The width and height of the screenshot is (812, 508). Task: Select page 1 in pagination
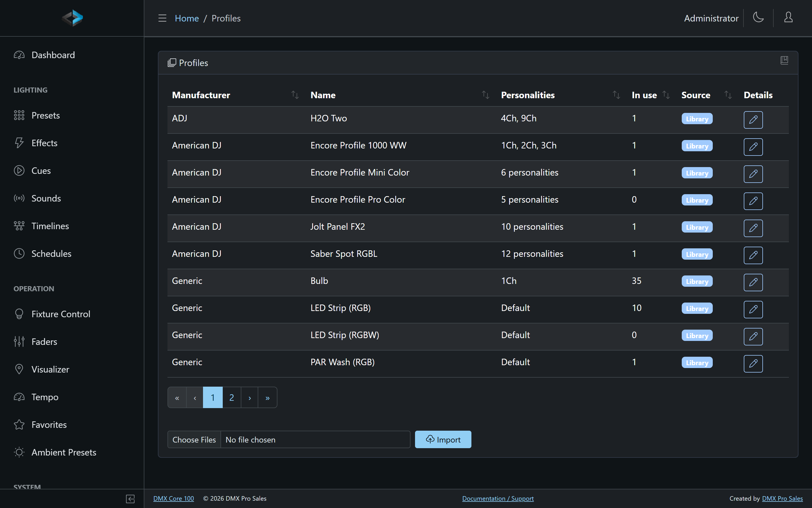click(x=213, y=398)
